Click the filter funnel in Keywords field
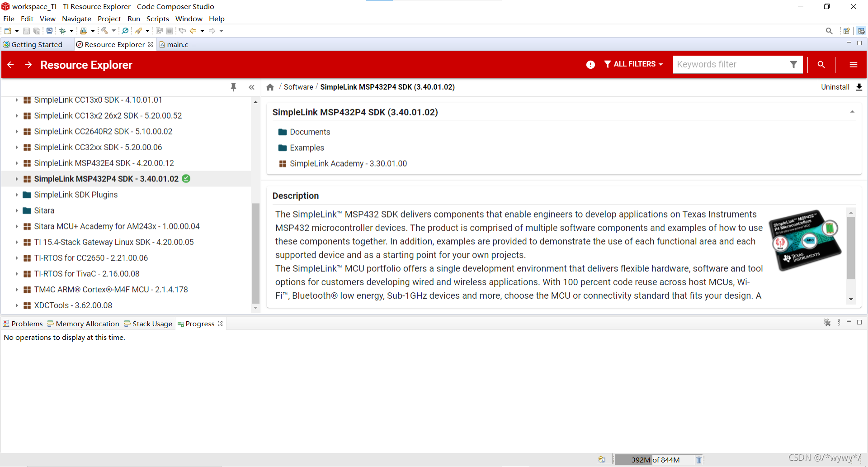 793,64
